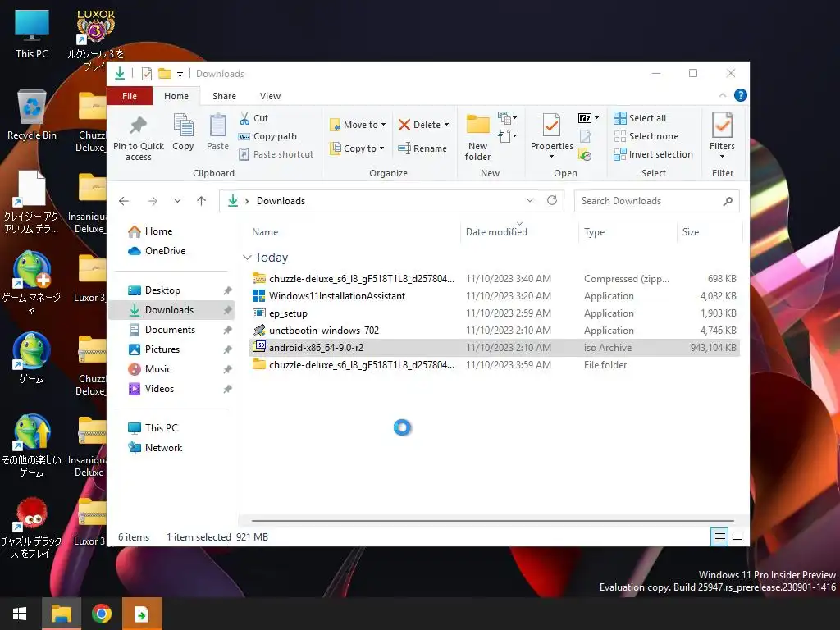Click the horizontal scrollbar in file list
This screenshot has width=840, height=630.
(x=492, y=520)
